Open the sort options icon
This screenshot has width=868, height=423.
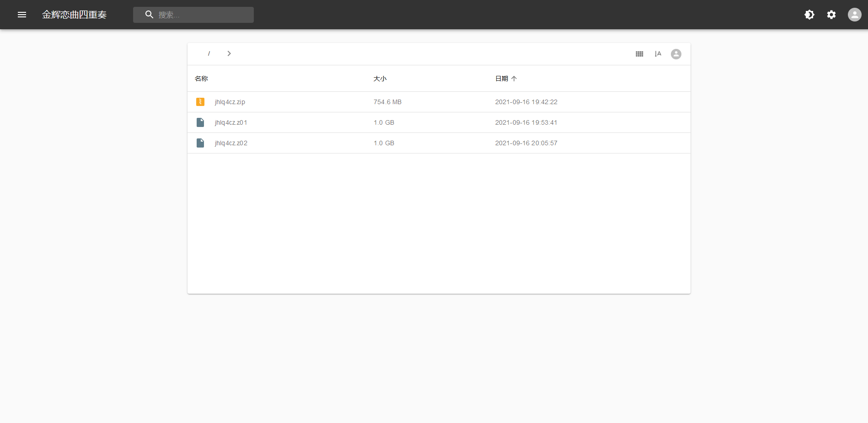(658, 54)
